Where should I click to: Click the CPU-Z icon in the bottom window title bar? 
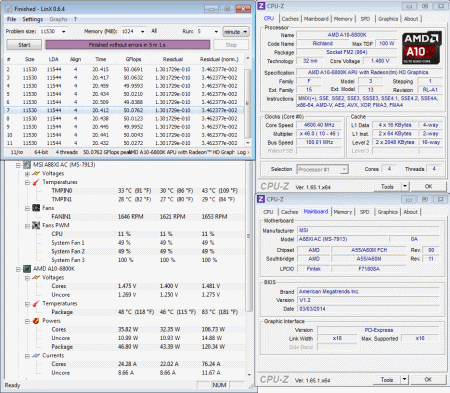tap(262, 199)
